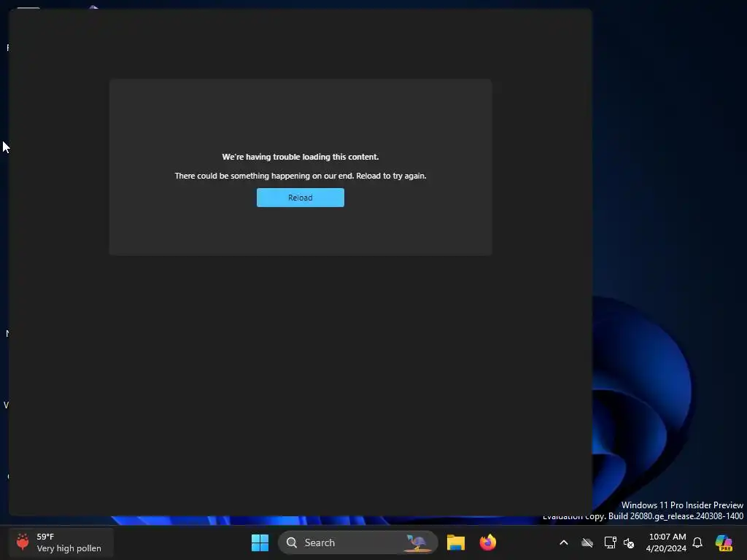Open File Explorer from the taskbar

(456, 542)
